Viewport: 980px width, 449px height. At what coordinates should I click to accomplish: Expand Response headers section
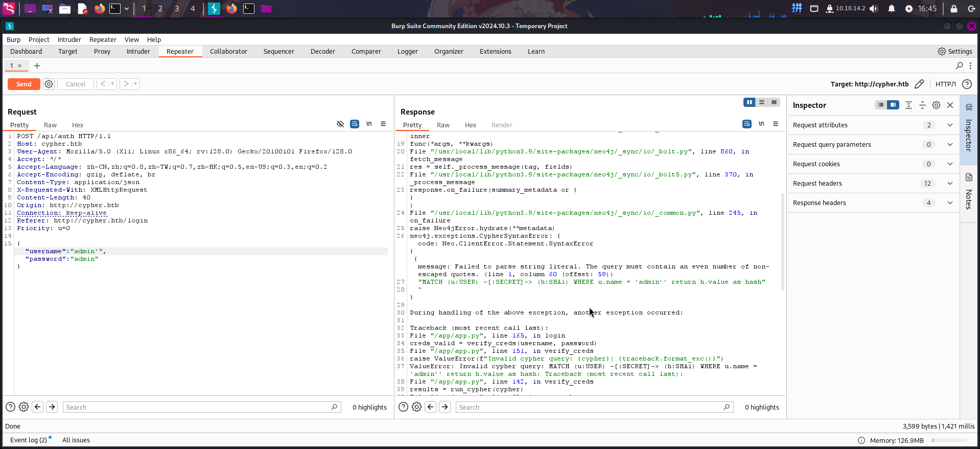coord(873,203)
